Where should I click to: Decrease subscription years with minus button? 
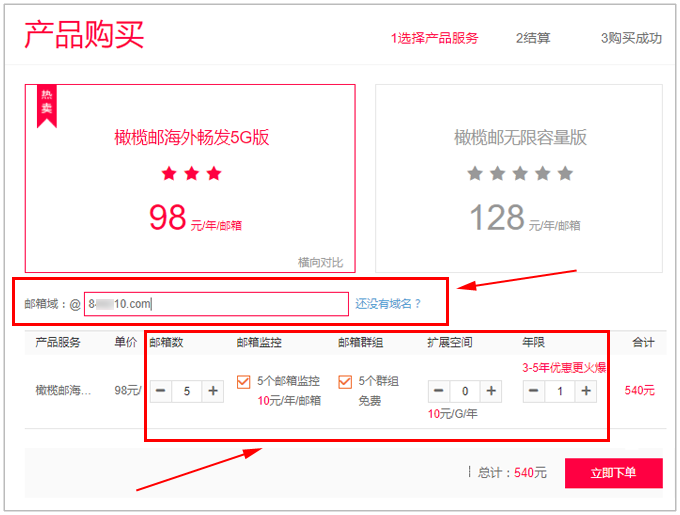534,392
